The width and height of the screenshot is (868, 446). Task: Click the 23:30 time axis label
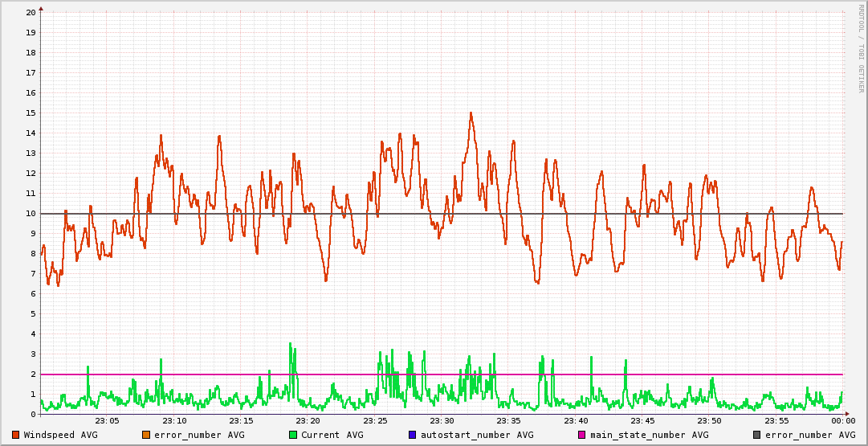pyautogui.click(x=442, y=421)
